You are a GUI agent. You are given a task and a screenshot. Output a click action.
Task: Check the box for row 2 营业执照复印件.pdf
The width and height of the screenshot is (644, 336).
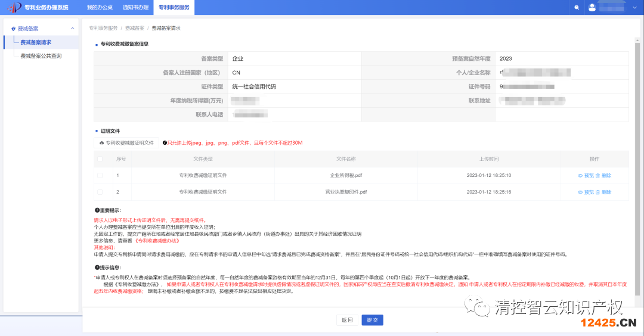pos(100,192)
